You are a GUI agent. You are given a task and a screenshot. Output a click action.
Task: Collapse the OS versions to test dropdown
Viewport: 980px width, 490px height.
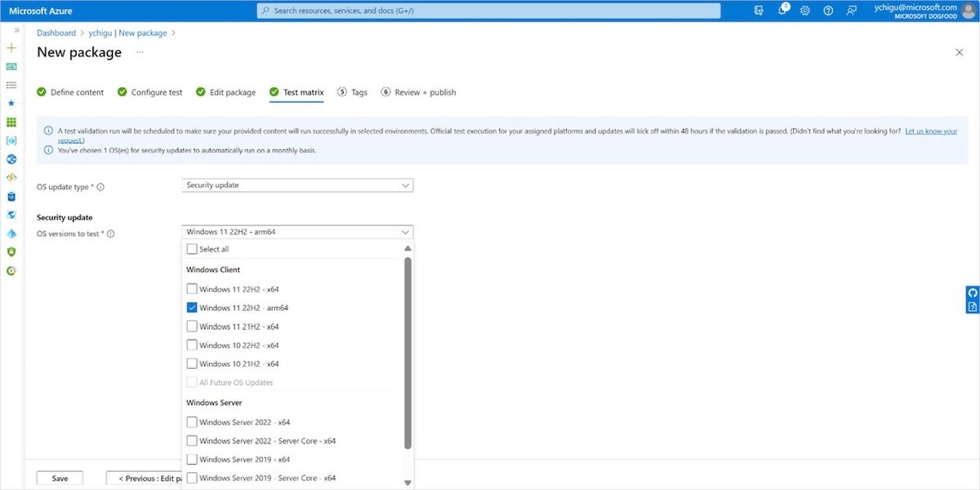pos(297,232)
